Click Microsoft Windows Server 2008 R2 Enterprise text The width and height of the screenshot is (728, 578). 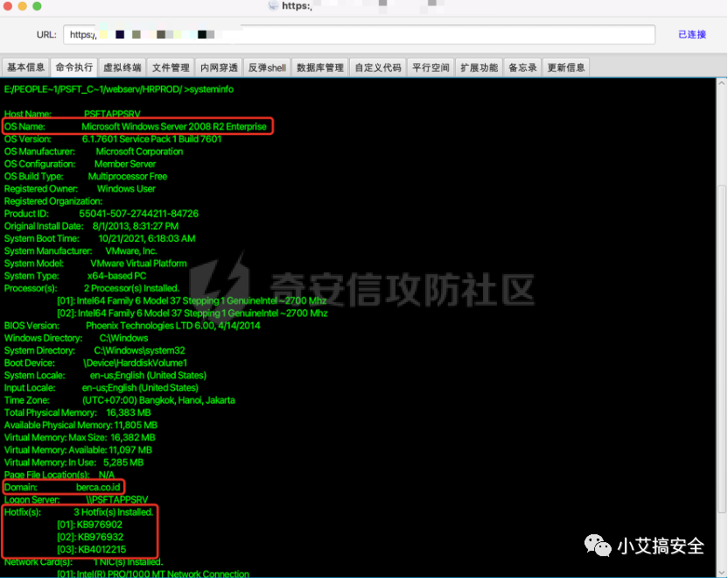[x=174, y=126]
